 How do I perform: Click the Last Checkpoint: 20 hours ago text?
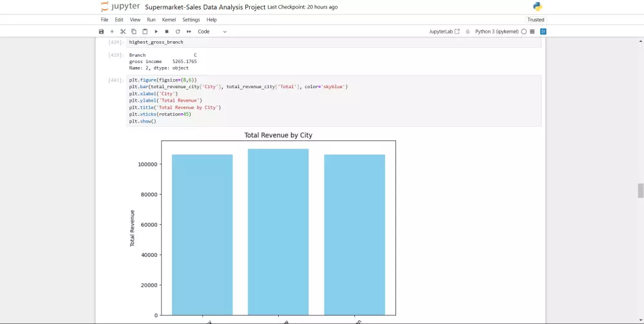(302, 7)
